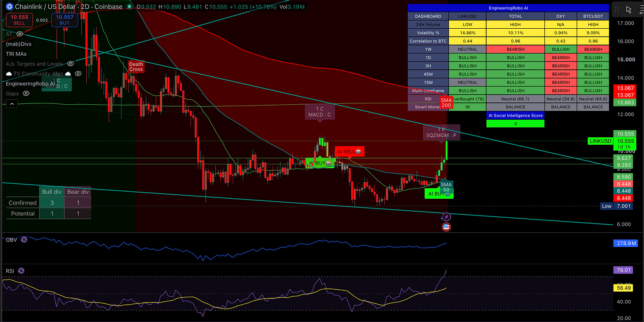This screenshot has width=644, height=322.
Task: Select the arrow cursor tool
Action: point(629,9)
